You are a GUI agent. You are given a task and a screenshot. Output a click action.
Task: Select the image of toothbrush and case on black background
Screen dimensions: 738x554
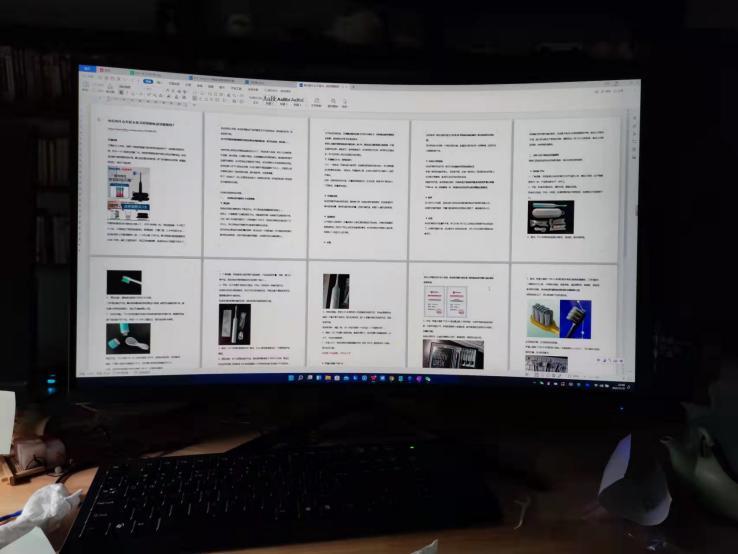(551, 217)
